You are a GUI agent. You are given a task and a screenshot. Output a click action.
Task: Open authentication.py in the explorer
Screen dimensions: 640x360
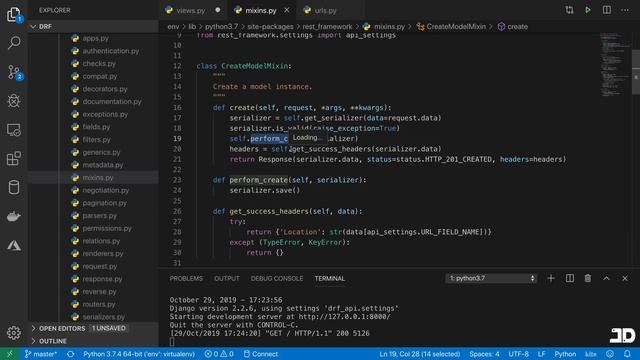111,51
